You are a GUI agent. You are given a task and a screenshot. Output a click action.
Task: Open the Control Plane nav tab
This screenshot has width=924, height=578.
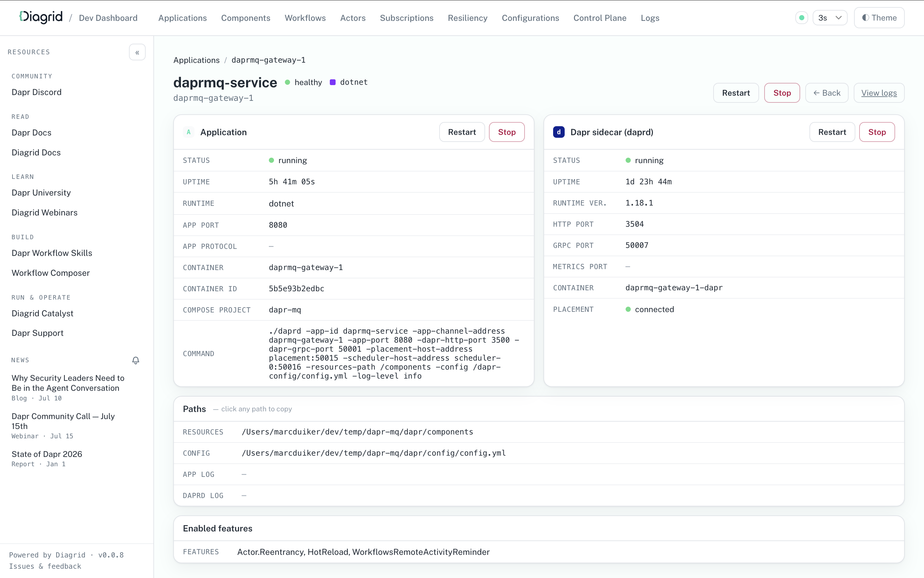[x=600, y=18]
